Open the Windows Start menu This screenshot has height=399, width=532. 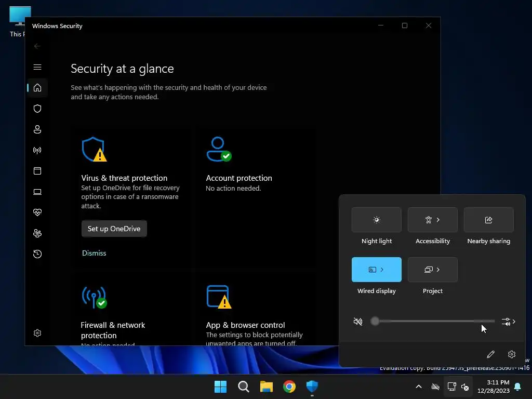(220, 387)
